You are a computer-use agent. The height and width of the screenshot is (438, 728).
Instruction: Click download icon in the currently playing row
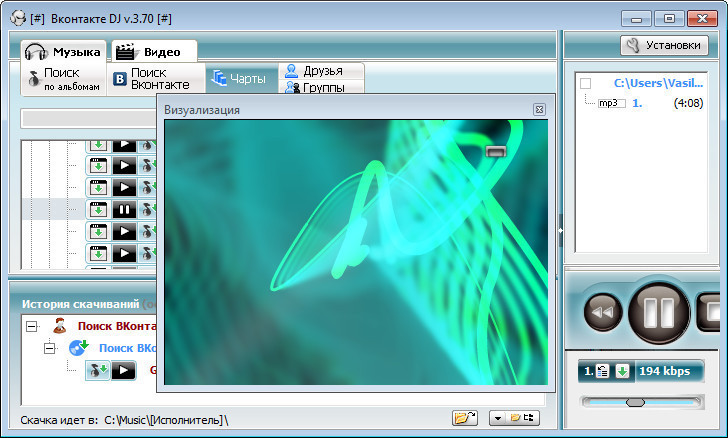[x=98, y=209]
